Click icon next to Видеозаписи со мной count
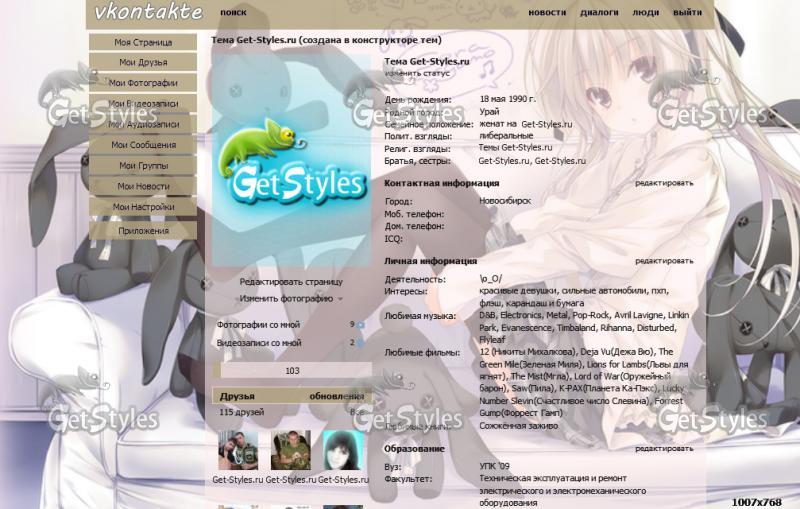This screenshot has width=800, height=509. coord(360,343)
